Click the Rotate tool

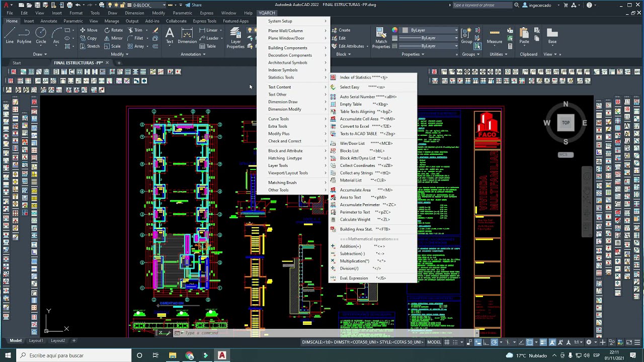pyautogui.click(x=113, y=30)
